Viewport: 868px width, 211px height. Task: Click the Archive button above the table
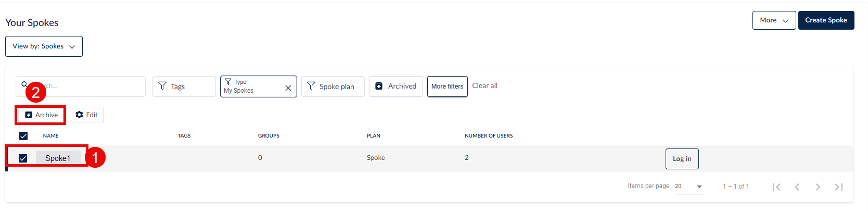(41, 115)
